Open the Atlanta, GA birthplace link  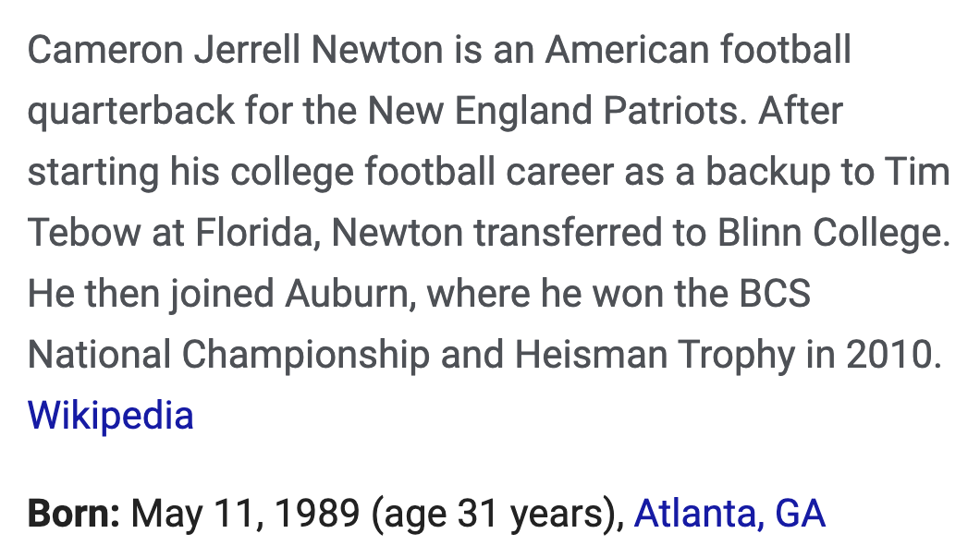[x=729, y=514]
